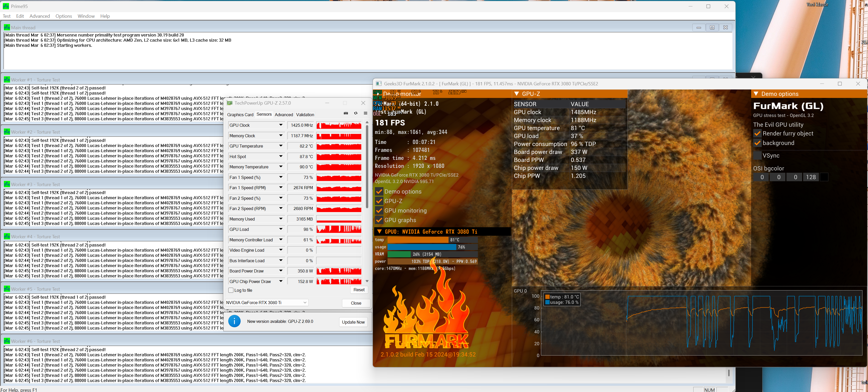The height and width of the screenshot is (392, 868).
Task: Open the Prime95 Advanced menu
Action: coord(39,16)
